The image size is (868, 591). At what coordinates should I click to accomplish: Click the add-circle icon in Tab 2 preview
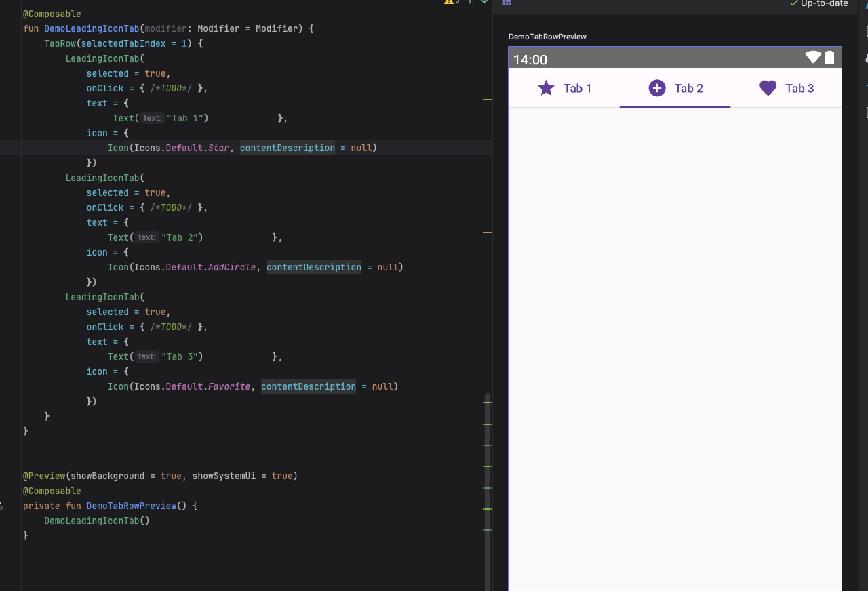pos(657,88)
